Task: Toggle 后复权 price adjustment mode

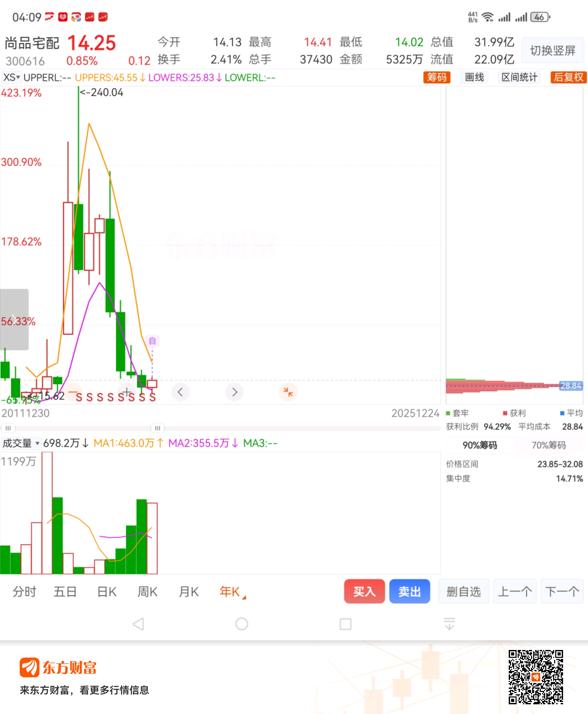Action: (568, 77)
